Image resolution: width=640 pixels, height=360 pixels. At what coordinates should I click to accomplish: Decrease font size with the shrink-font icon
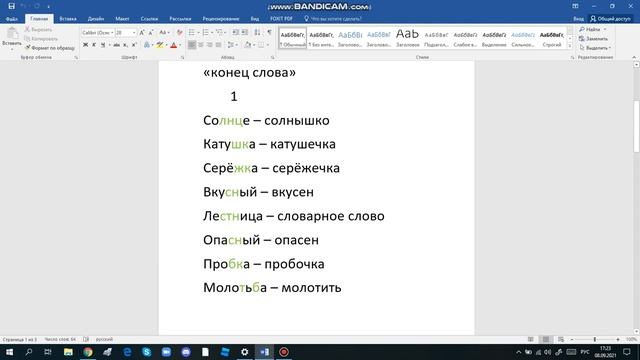[x=151, y=33]
